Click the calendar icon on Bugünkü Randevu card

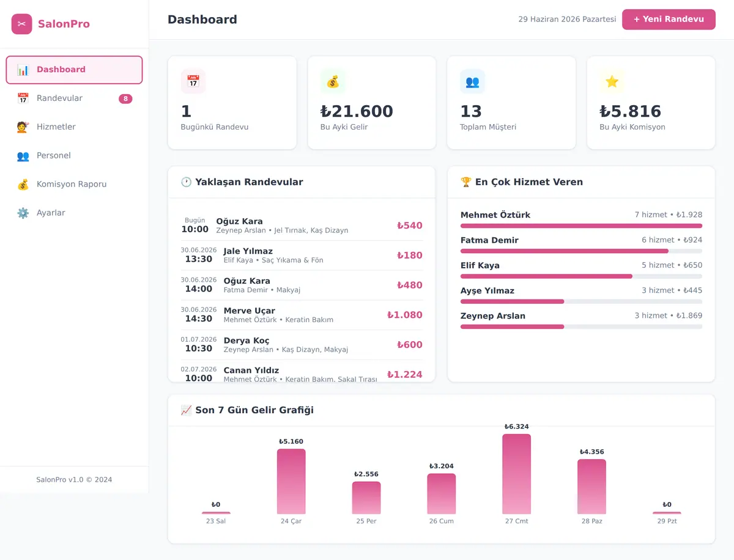coord(193,81)
